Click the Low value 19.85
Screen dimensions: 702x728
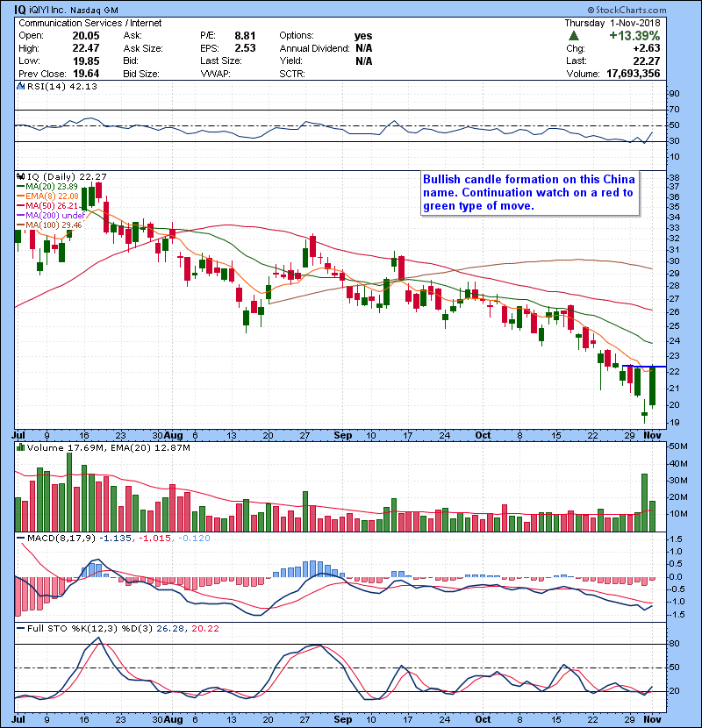(86, 61)
